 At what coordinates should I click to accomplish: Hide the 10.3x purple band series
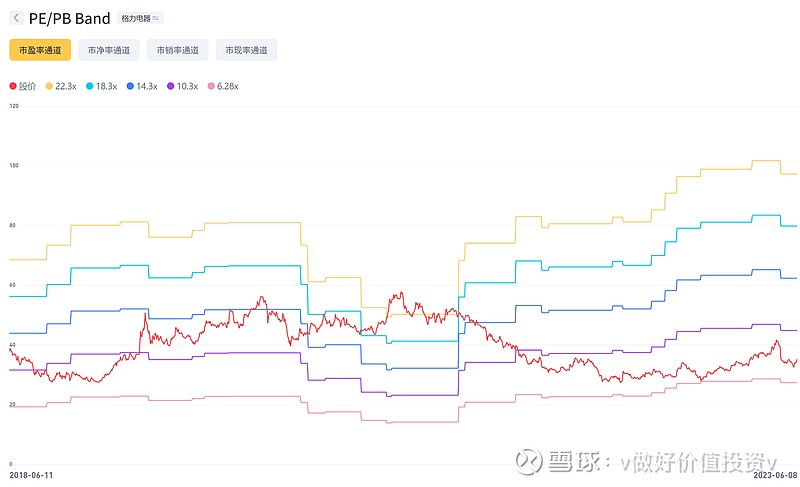coord(183,86)
